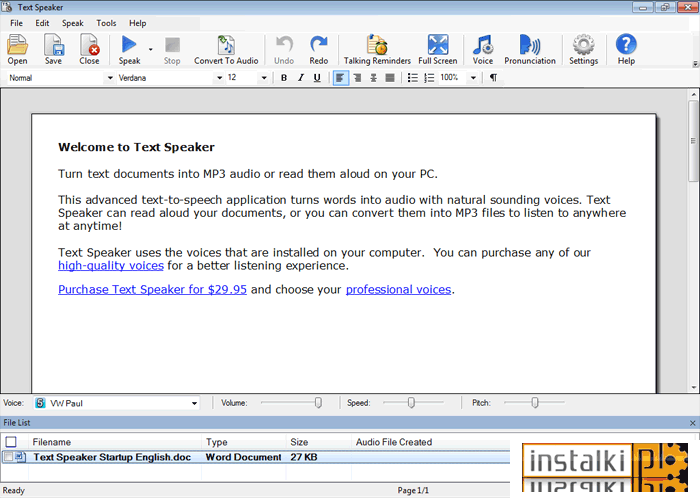Justify the text alignment
Image resolution: width=700 pixels, height=498 pixels.
pyautogui.click(x=390, y=78)
